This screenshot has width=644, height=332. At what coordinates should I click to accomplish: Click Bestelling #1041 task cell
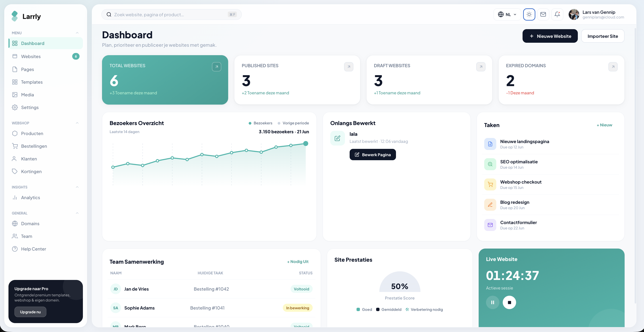click(207, 308)
